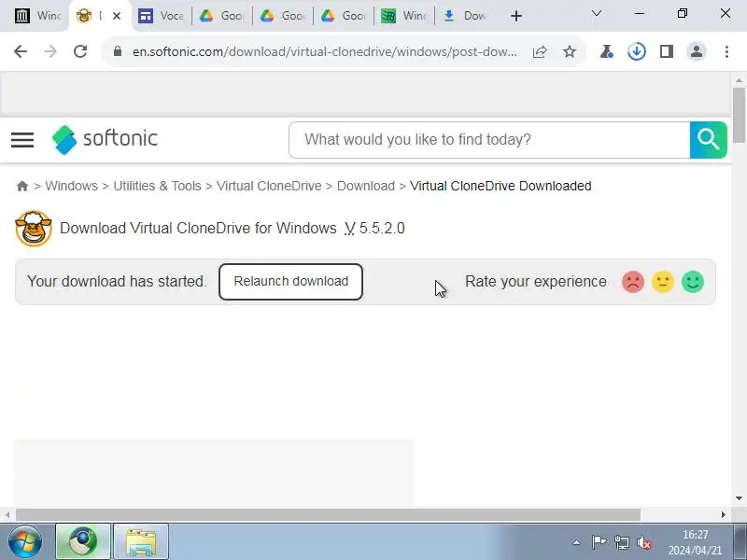The width and height of the screenshot is (747, 560).
Task: Click the Relaunch download button
Action: click(290, 282)
